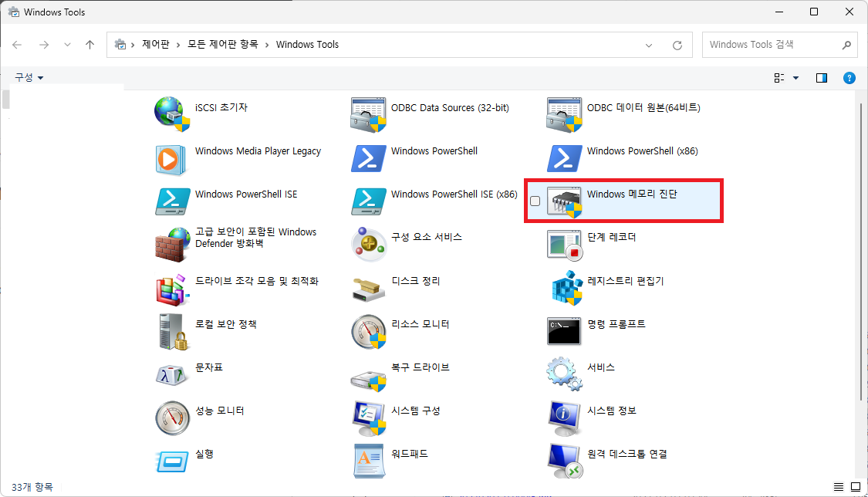Select 시스템 구성 icon

pyautogui.click(x=368, y=418)
